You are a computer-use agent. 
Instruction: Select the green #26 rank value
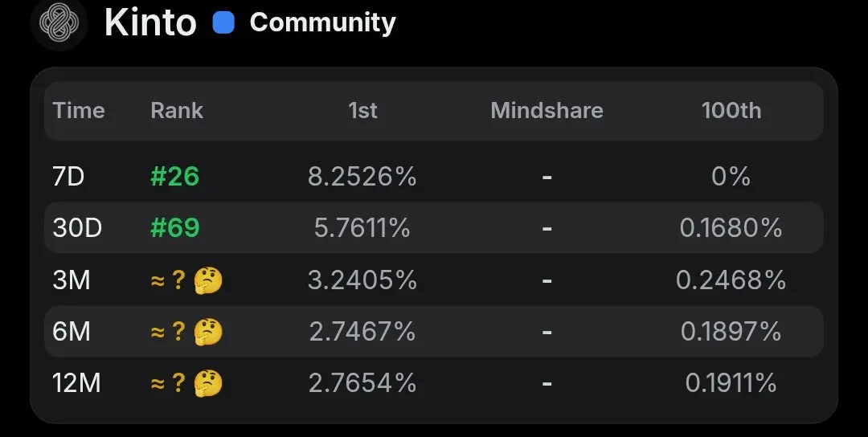click(174, 177)
